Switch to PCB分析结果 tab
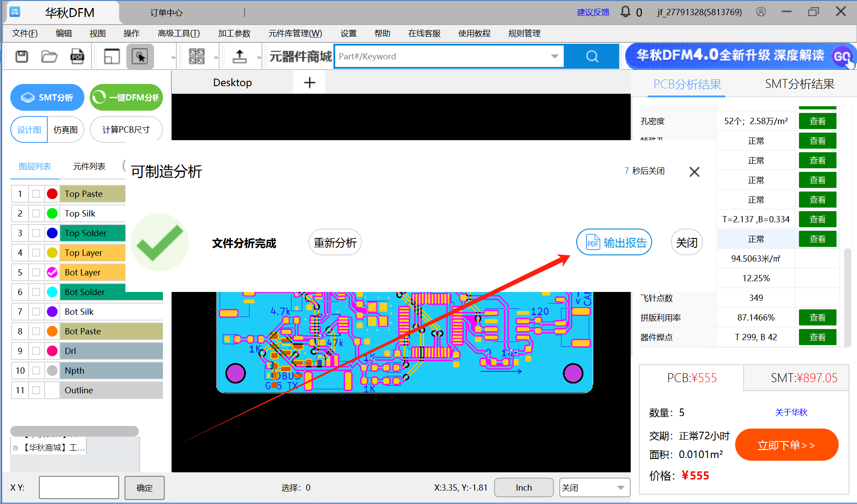The image size is (857, 504). click(689, 84)
